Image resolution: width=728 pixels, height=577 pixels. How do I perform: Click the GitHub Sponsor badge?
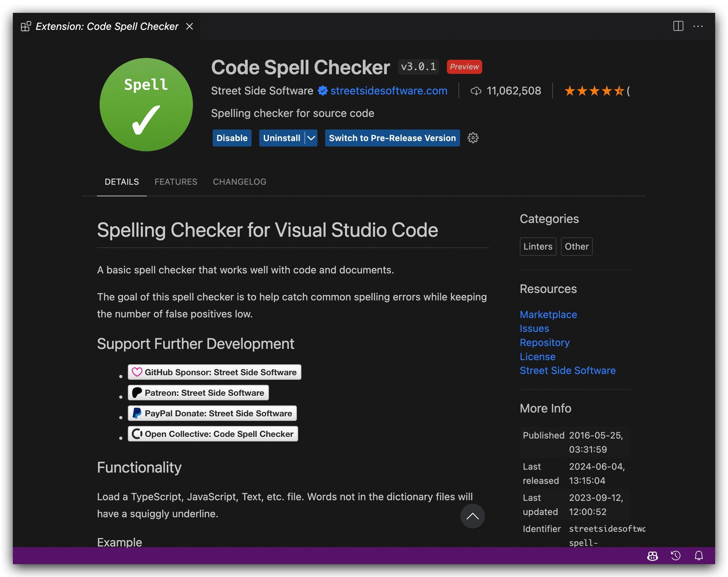tap(214, 372)
